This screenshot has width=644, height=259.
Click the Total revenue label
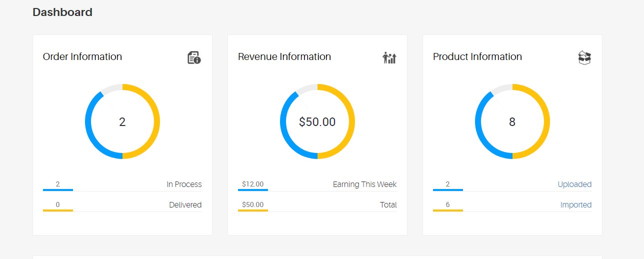point(388,205)
